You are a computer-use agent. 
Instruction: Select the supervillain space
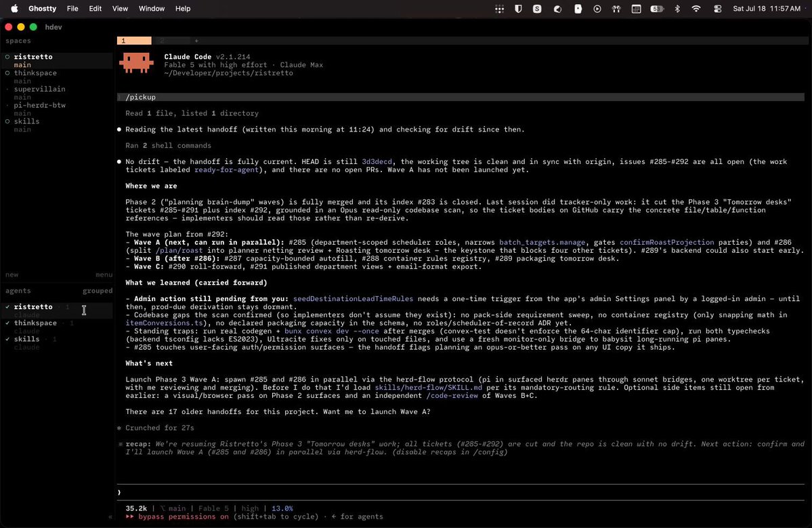point(39,89)
